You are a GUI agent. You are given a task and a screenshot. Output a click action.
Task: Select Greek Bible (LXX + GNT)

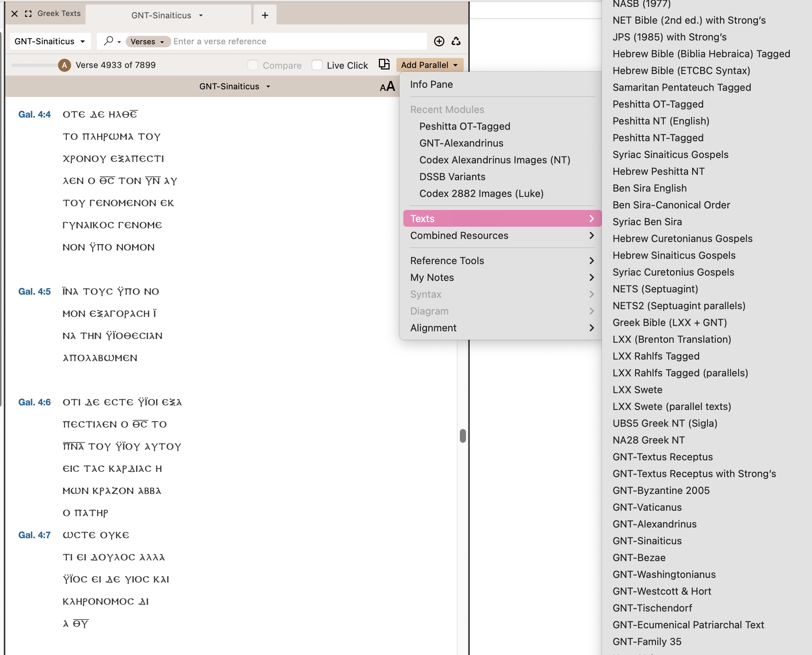click(x=670, y=323)
